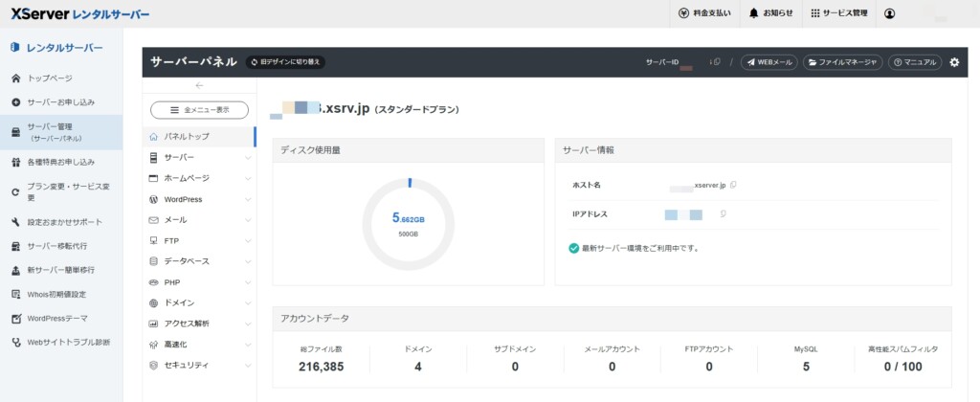Open 新サーバー簡単移行 in sidebar
Screen dimensions: 980x402
coord(61,270)
